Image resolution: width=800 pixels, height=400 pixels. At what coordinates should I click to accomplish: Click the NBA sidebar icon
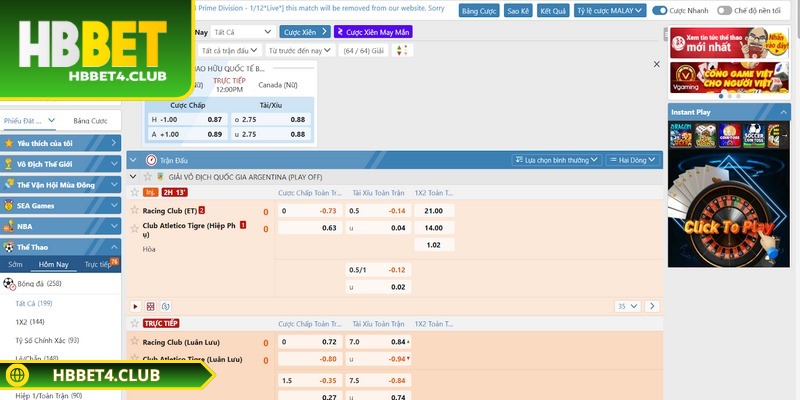coord(9,227)
